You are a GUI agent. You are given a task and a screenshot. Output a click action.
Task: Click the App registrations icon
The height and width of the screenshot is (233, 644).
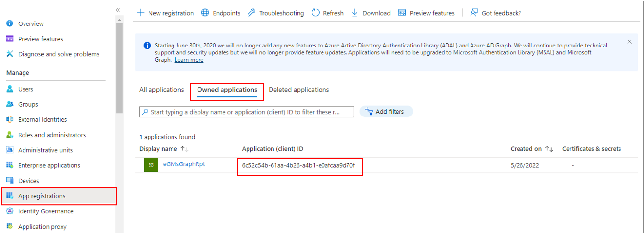pyautogui.click(x=10, y=196)
